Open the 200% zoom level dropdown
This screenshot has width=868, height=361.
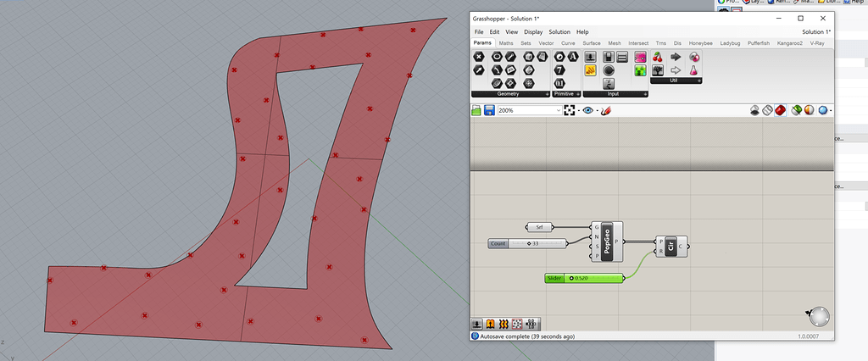coord(557,110)
